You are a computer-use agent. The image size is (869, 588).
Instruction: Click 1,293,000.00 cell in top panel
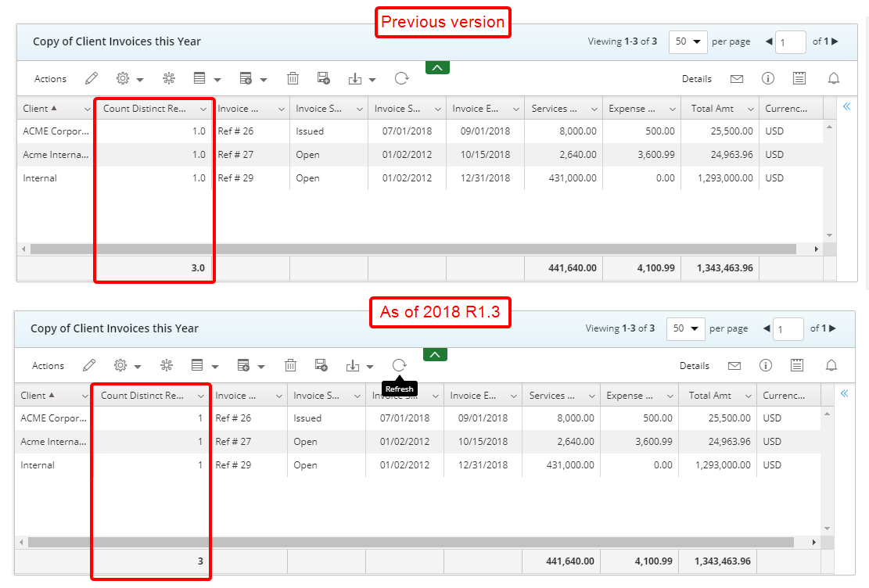725,178
